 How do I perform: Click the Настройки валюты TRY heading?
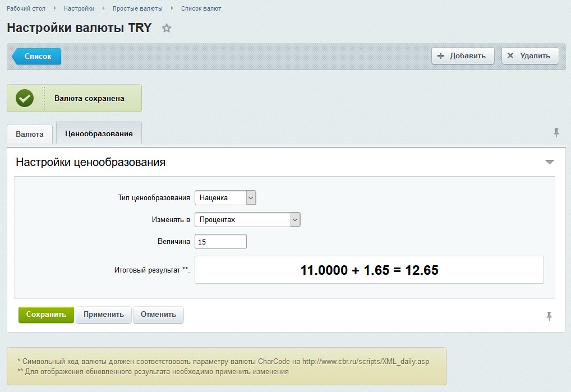click(x=79, y=27)
